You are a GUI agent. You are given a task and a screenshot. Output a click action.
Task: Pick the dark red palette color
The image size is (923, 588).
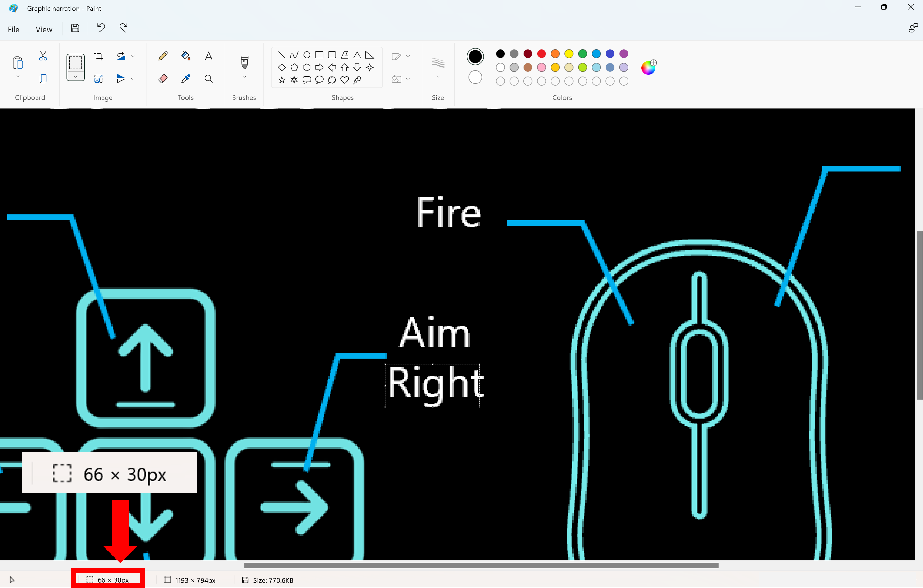point(528,54)
